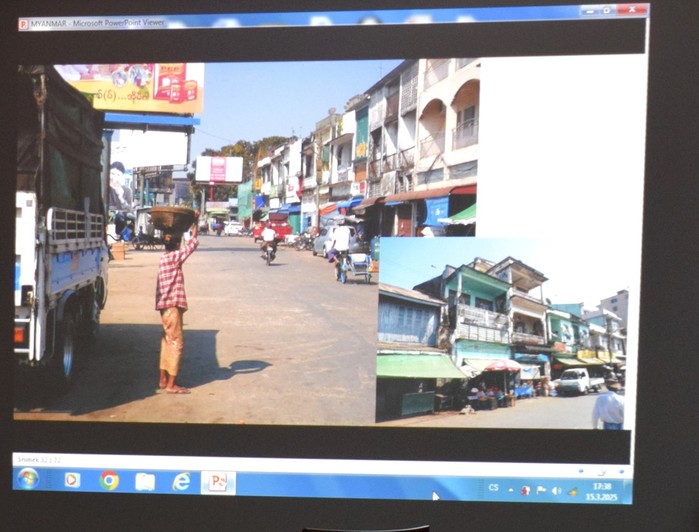This screenshot has width=699, height=532.
Task: Open File Explorer from the taskbar
Action: [x=145, y=482]
